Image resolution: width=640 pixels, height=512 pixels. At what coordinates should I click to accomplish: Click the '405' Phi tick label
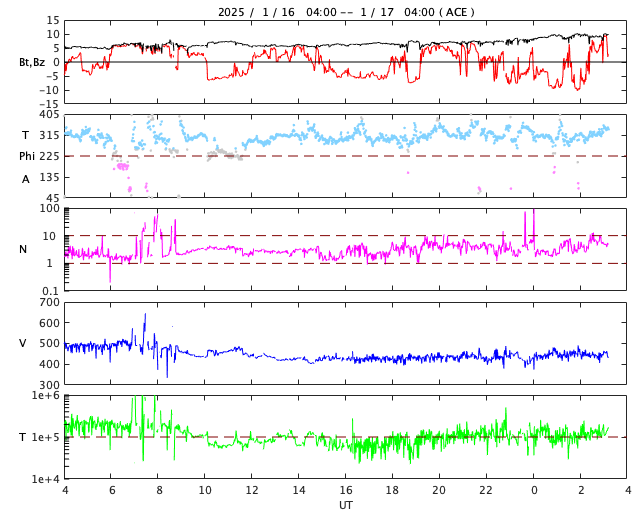click(x=50, y=115)
